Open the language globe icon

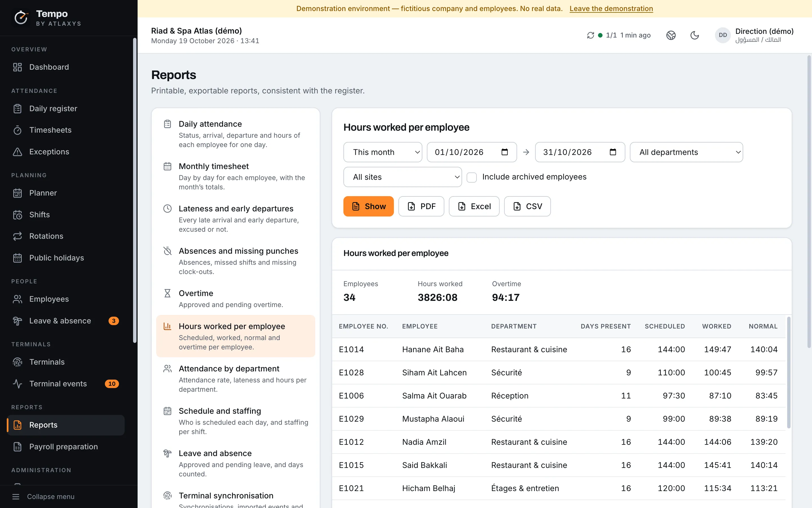tap(671, 35)
